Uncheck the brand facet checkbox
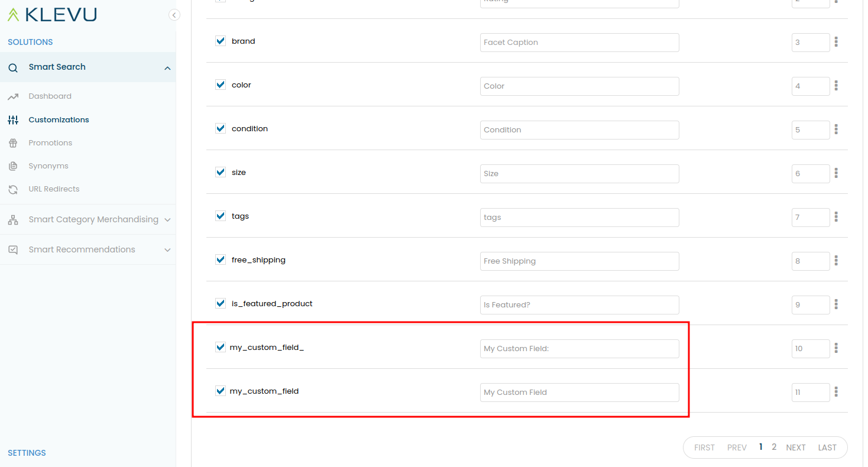The height and width of the screenshot is (467, 868). (221, 41)
